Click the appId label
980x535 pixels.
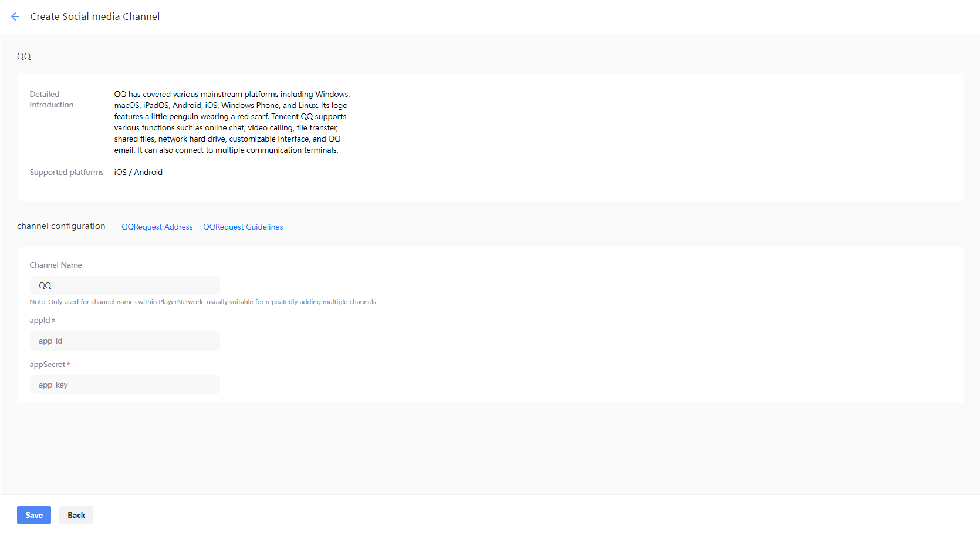[x=40, y=320]
